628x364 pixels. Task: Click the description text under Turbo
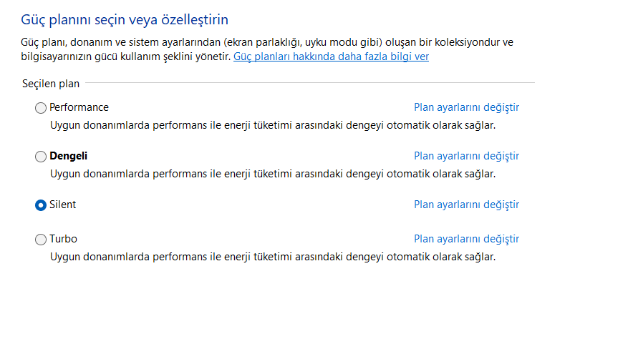point(272,257)
